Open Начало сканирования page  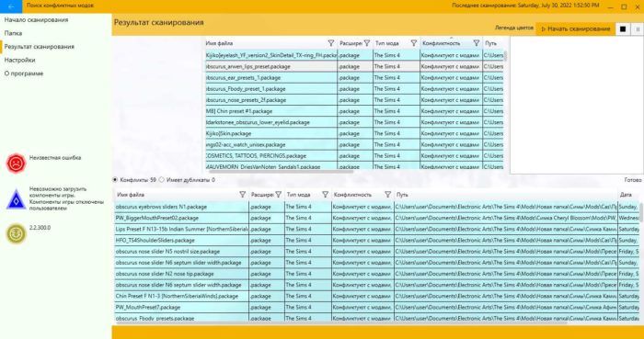point(36,19)
